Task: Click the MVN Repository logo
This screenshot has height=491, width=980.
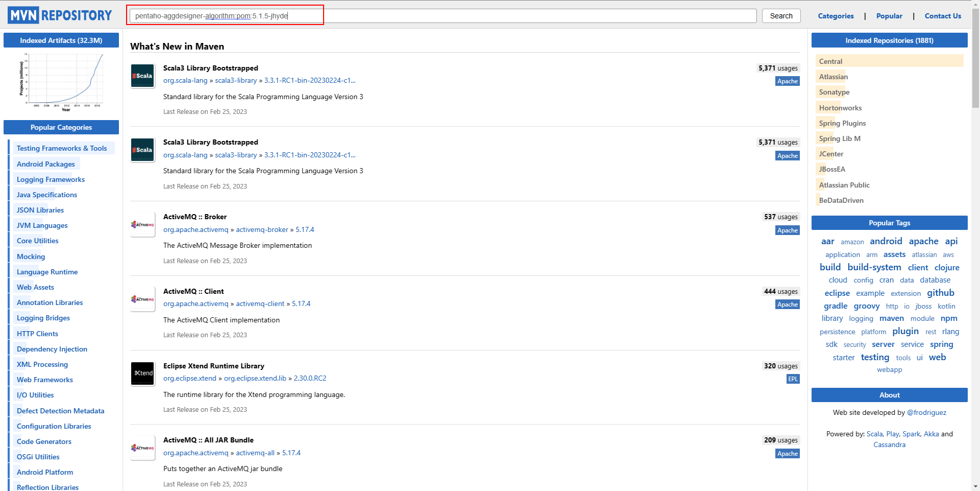Action: pyautogui.click(x=60, y=15)
